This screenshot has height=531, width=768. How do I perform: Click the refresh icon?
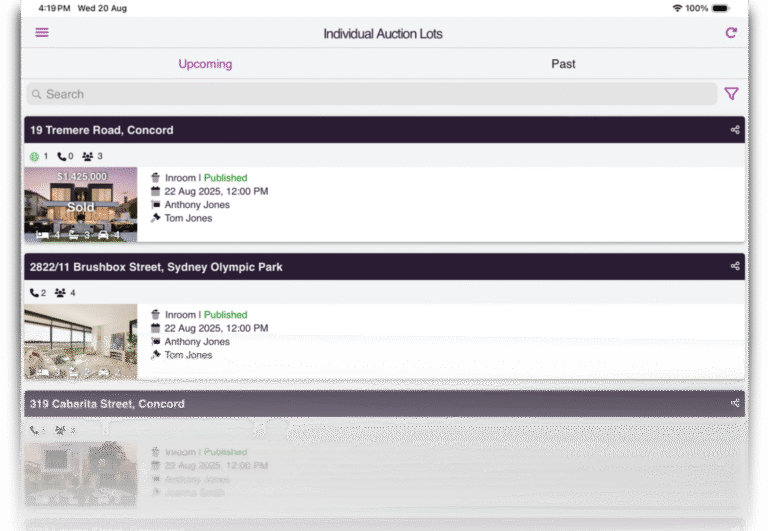[731, 33]
